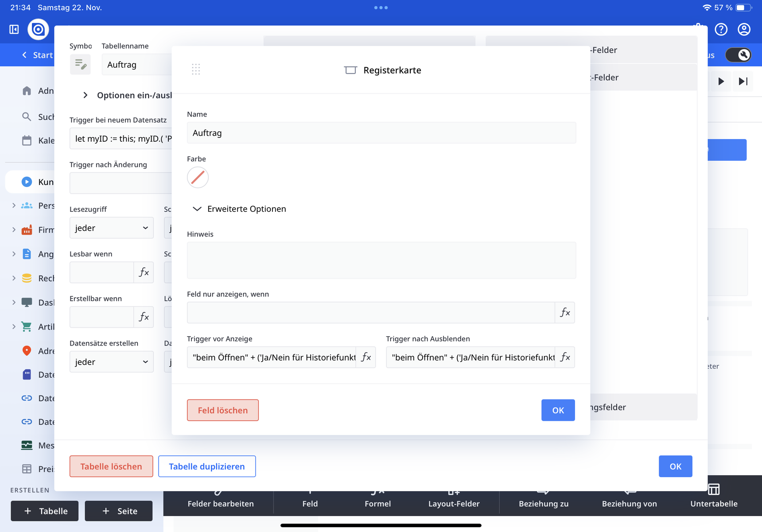
Task: Click Feld löschen button
Action: click(223, 410)
